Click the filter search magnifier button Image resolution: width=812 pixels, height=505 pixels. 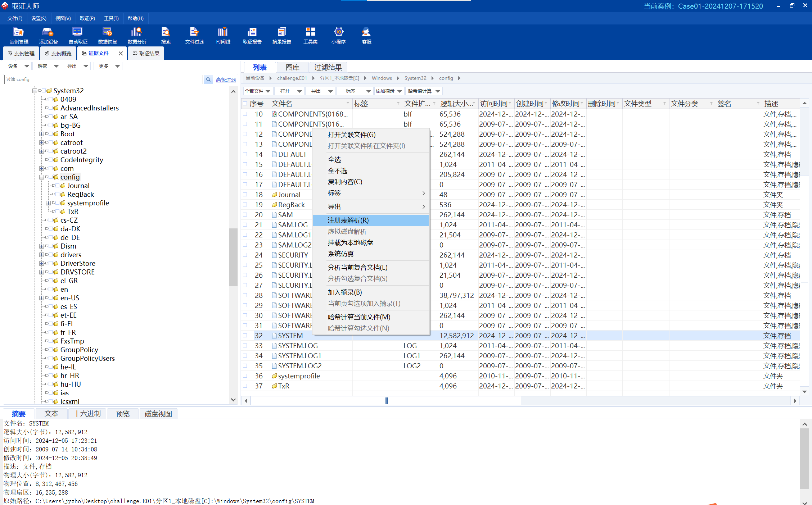[208, 79]
